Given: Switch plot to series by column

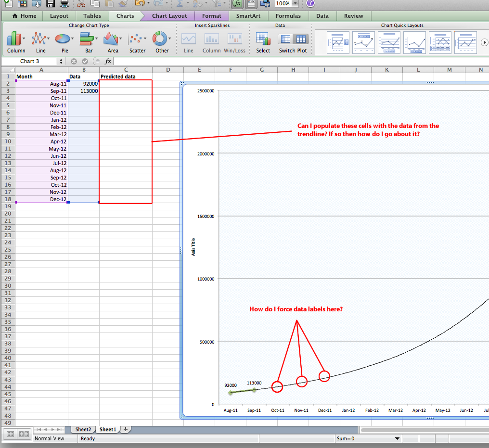Looking at the screenshot, I should point(301,39).
